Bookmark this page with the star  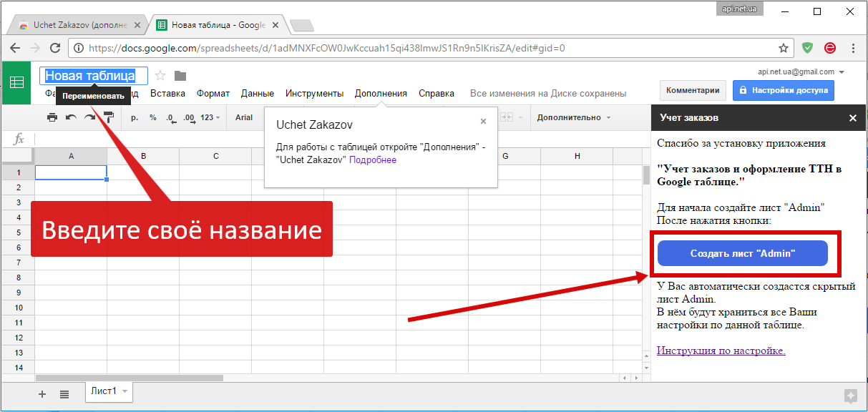[784, 49]
